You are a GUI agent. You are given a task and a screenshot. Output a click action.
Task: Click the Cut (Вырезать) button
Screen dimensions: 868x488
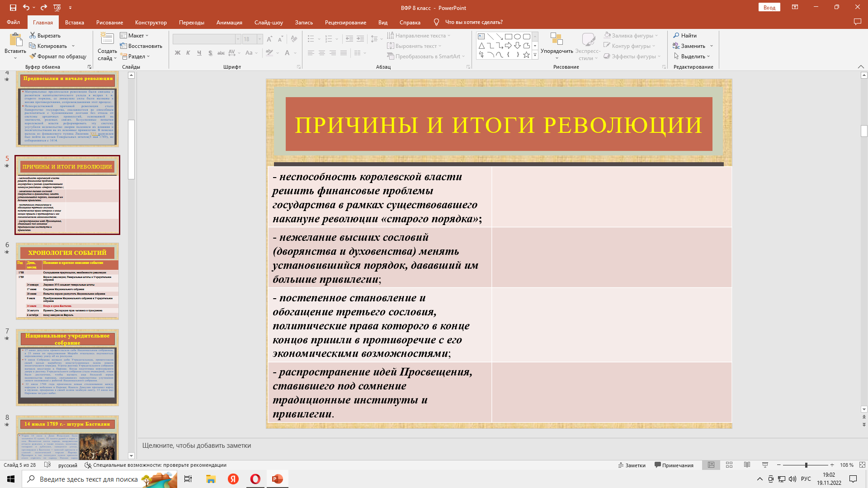point(45,35)
